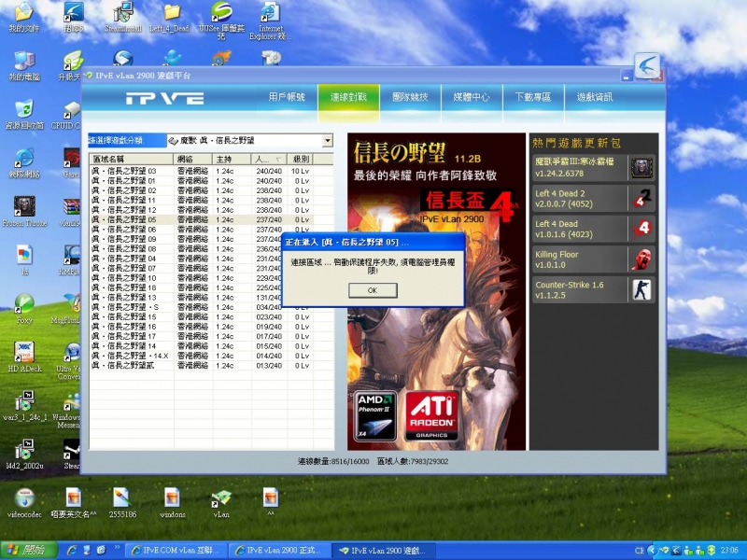Switch to IPvE COM vLan taskbar window
The height and width of the screenshot is (560, 747).
coord(176,551)
